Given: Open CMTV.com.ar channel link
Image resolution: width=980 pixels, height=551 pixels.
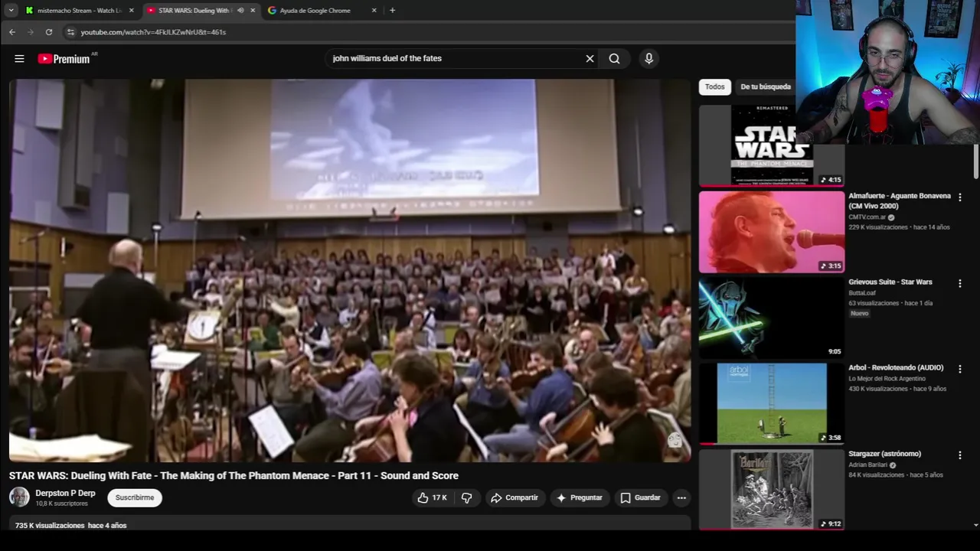Looking at the screenshot, I should pyautogui.click(x=867, y=217).
